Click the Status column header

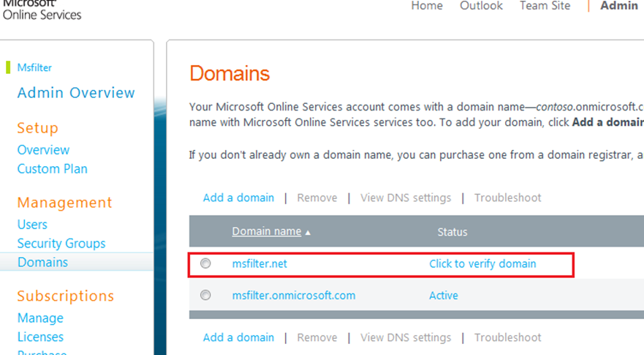click(452, 232)
